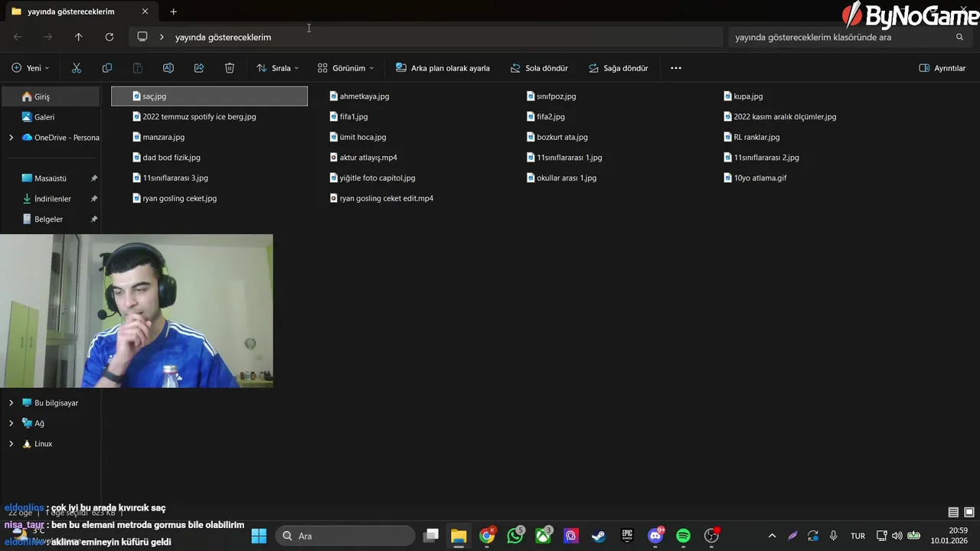Open the Yeni (New) dropdown
Image resolution: width=980 pixels, height=551 pixels.
point(31,68)
